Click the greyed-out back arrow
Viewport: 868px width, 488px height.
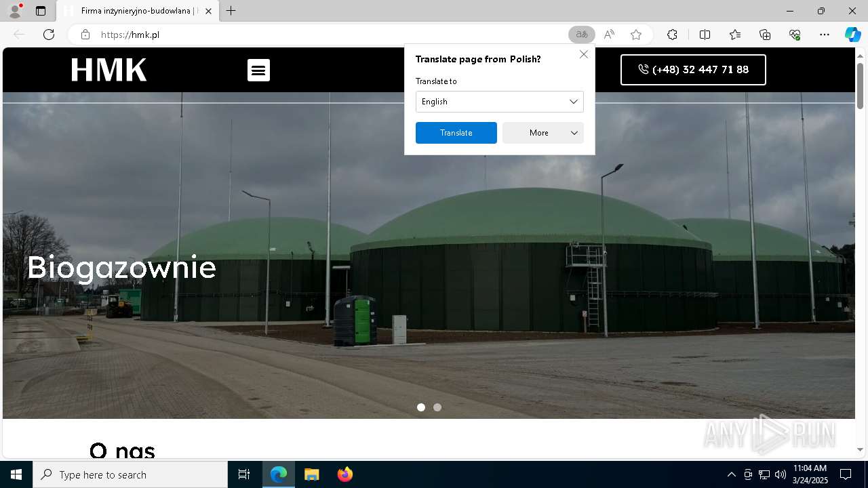19,35
